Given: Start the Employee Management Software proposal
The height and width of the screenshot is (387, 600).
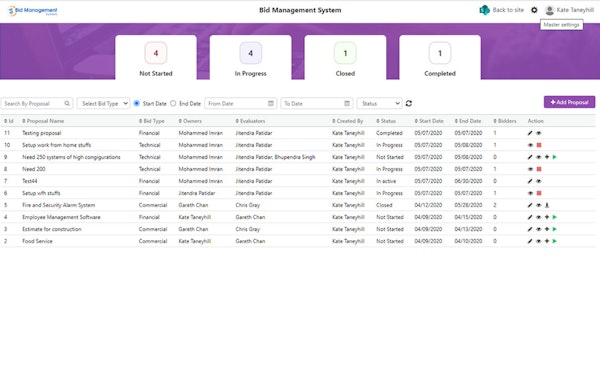Looking at the screenshot, I should [555, 217].
